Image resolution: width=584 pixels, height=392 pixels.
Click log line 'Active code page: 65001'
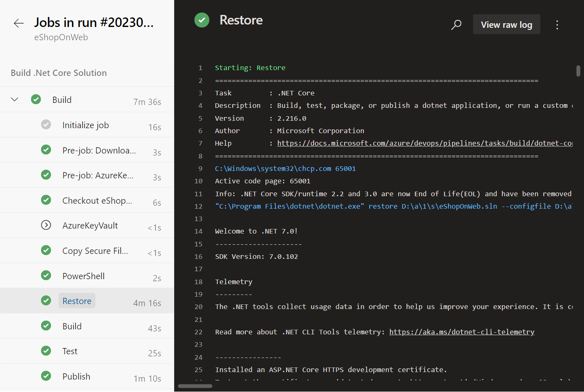click(263, 181)
